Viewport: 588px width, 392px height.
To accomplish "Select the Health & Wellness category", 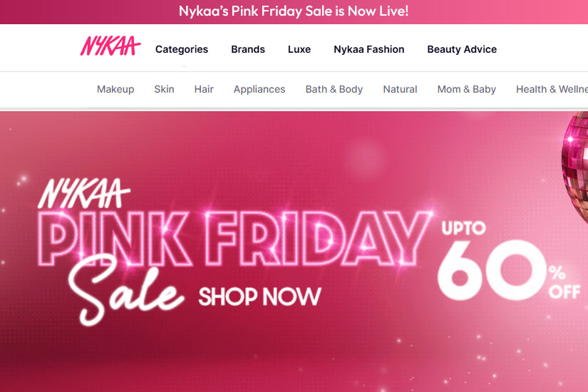I will coord(552,89).
